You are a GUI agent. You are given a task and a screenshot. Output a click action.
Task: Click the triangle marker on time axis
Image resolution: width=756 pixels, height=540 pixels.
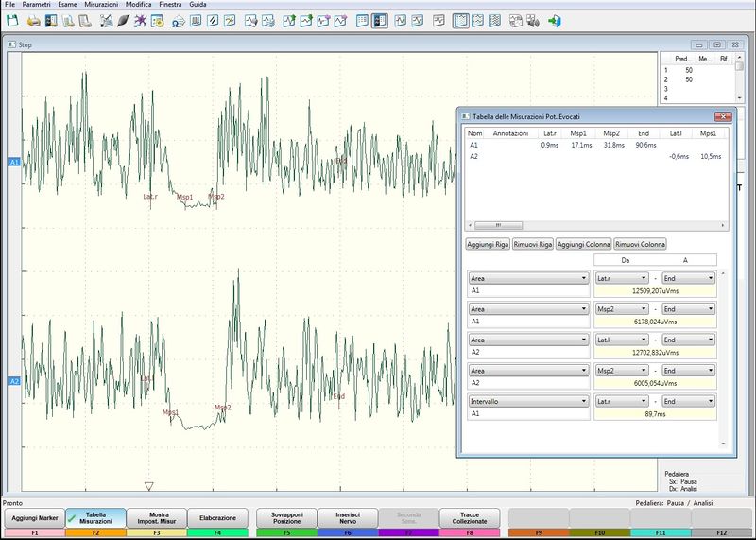(x=148, y=486)
